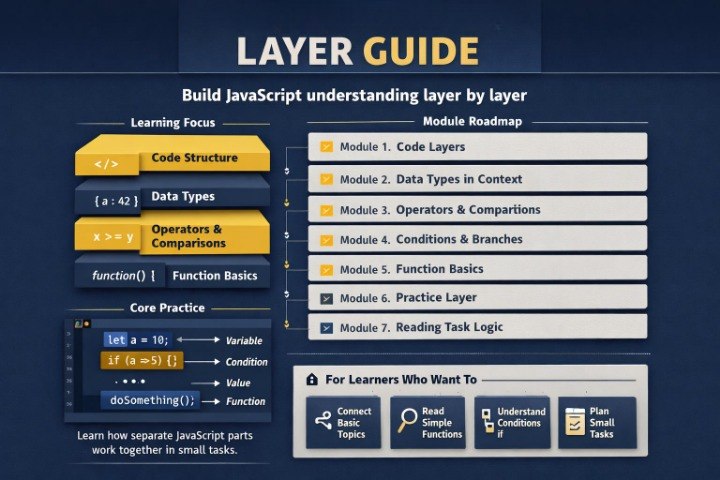Click the Module 1. Code Layers title text
Viewport: 720px width, 480px height.
coord(402,147)
